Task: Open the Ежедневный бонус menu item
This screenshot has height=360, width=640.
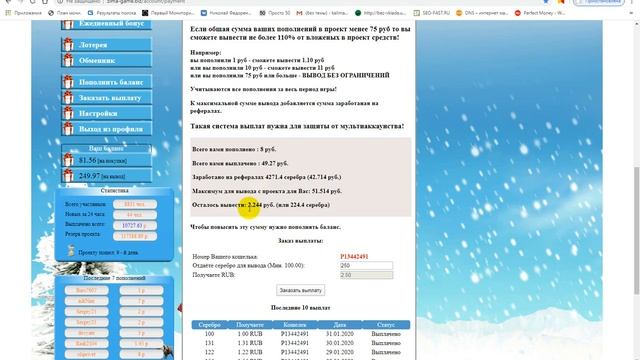Action: tap(107, 24)
